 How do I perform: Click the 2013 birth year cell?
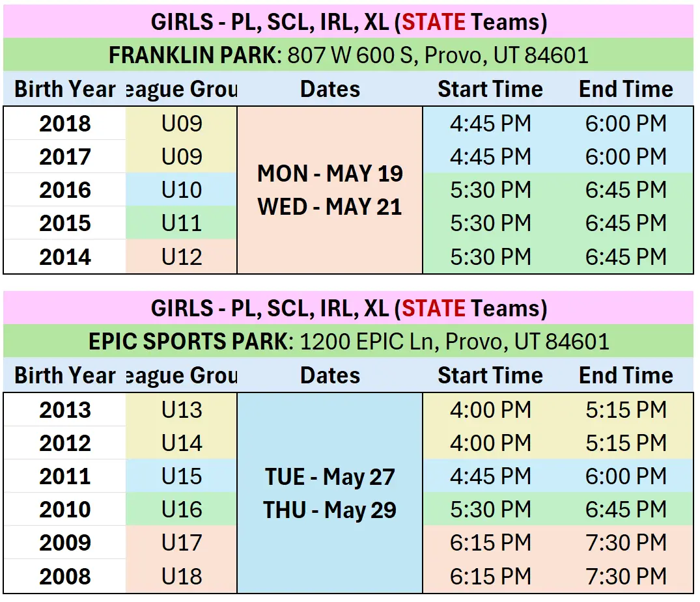click(64, 409)
